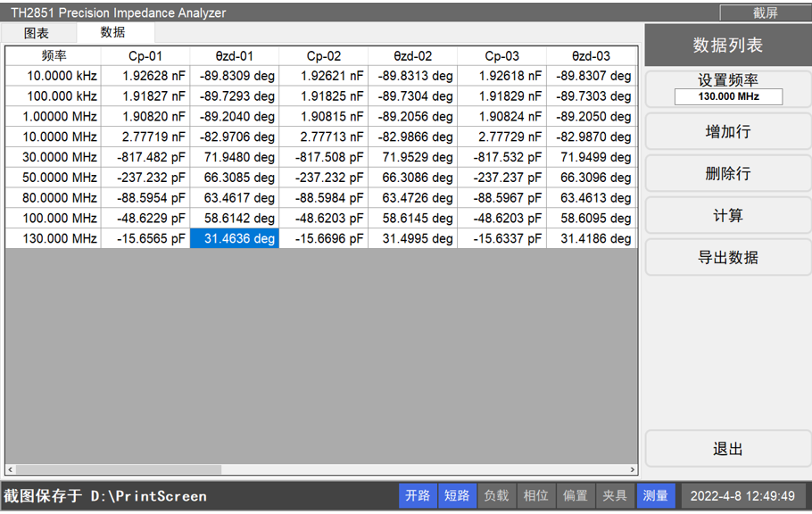
Task: Click the horizontal scrollbar left arrow
Action: 10,469
